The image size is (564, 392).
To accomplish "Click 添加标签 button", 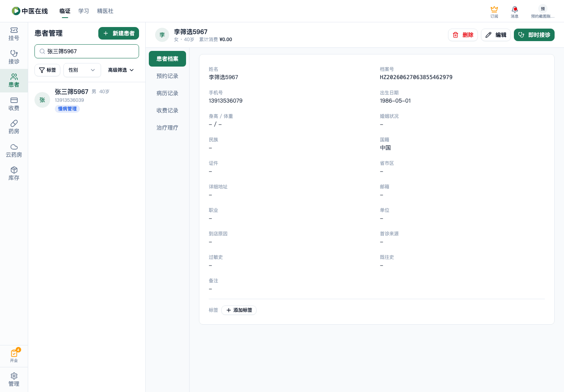I will pyautogui.click(x=239, y=310).
